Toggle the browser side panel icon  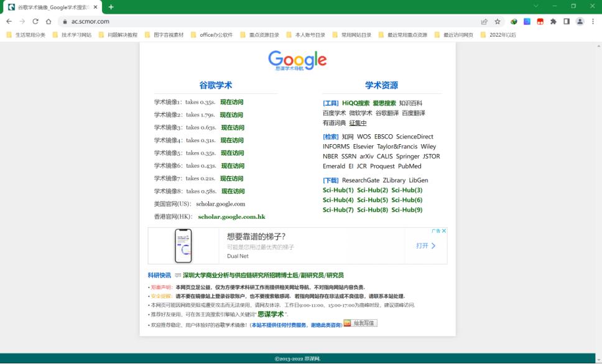tap(567, 22)
